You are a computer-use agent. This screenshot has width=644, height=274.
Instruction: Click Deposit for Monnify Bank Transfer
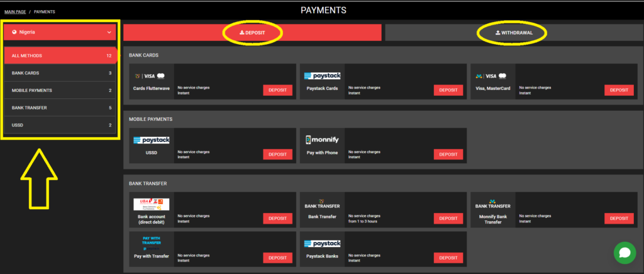(x=619, y=219)
